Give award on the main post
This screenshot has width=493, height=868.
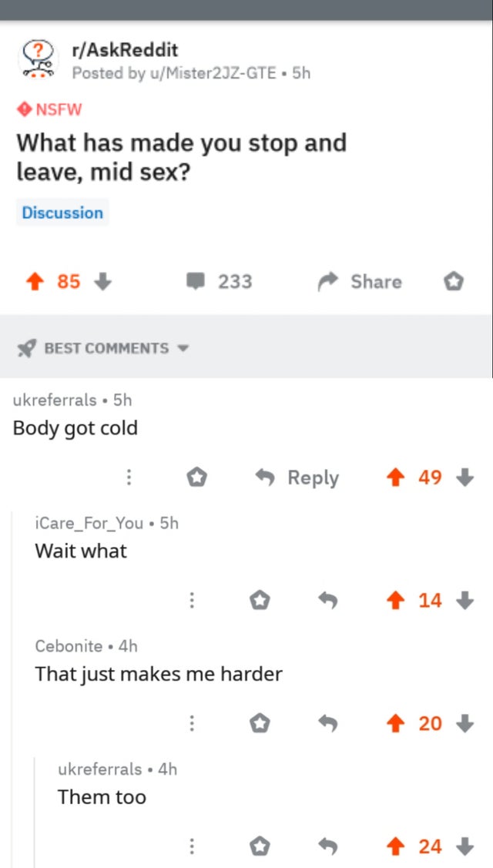(x=453, y=283)
